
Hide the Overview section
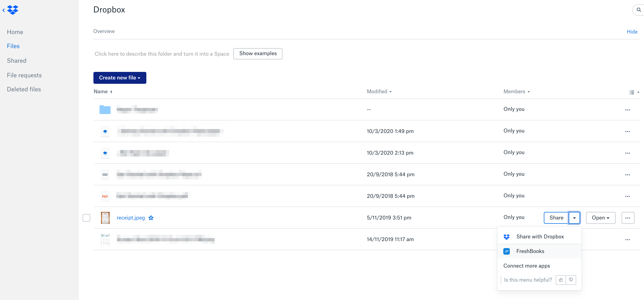[632, 32]
